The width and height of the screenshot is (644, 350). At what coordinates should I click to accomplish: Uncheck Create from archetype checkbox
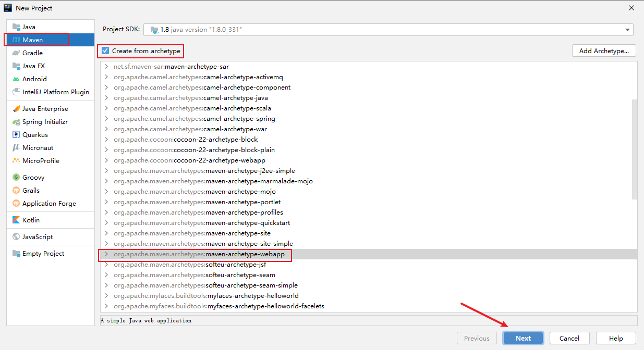(x=105, y=51)
